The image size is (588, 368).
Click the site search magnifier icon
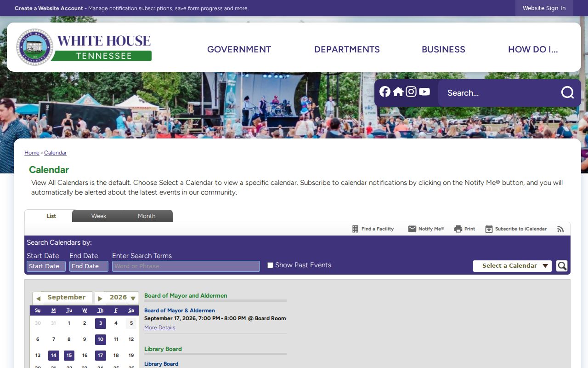click(567, 92)
